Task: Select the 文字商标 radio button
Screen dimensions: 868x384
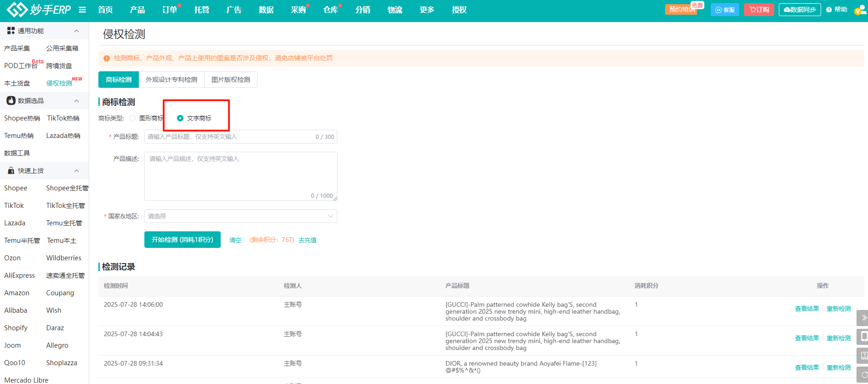Action: pyautogui.click(x=180, y=118)
